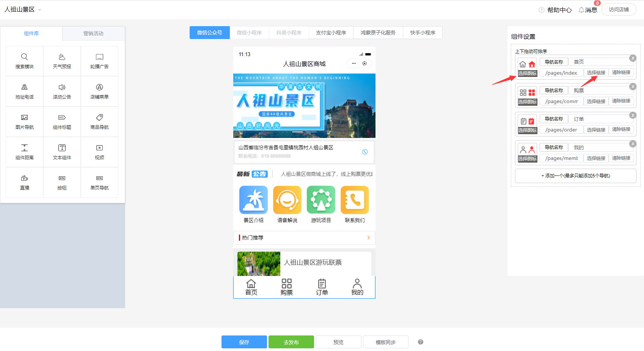The image size is (644, 351).
Task: Add another navigation item
Action: tap(575, 176)
